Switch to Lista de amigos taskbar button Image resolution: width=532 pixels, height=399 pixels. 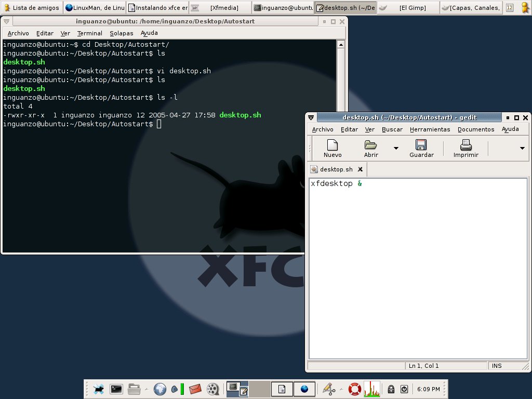32,7
